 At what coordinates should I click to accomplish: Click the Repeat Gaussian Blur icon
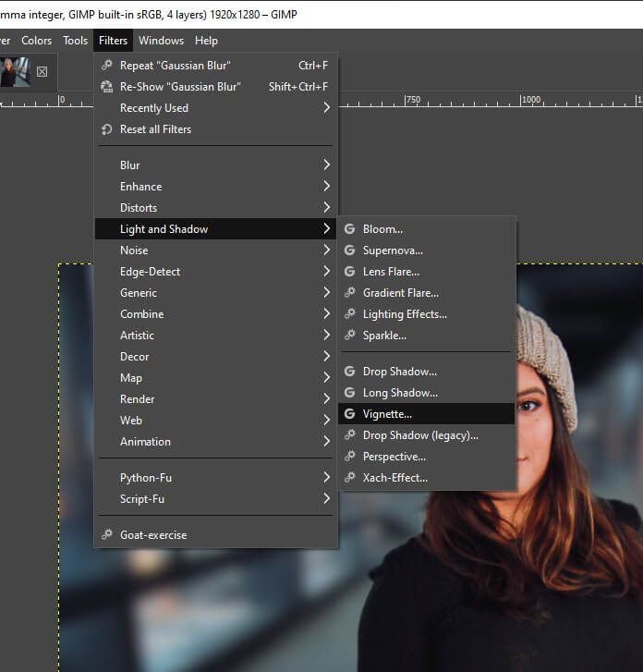pos(107,66)
